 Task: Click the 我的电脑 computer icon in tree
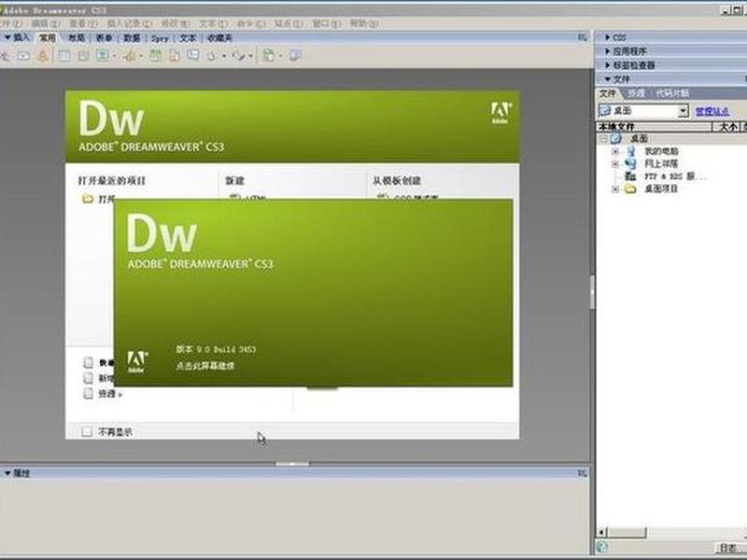[x=631, y=151]
